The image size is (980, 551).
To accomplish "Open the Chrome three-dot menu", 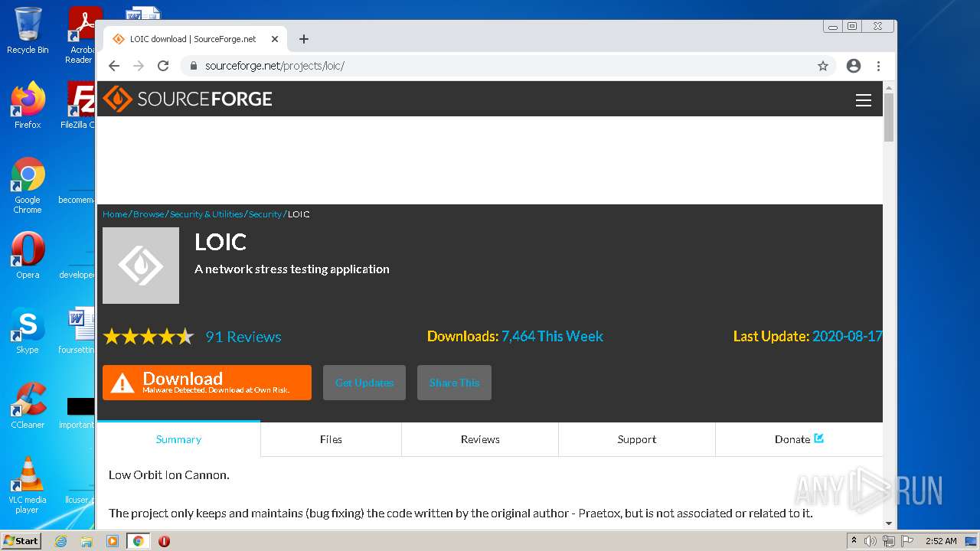I will click(x=878, y=66).
